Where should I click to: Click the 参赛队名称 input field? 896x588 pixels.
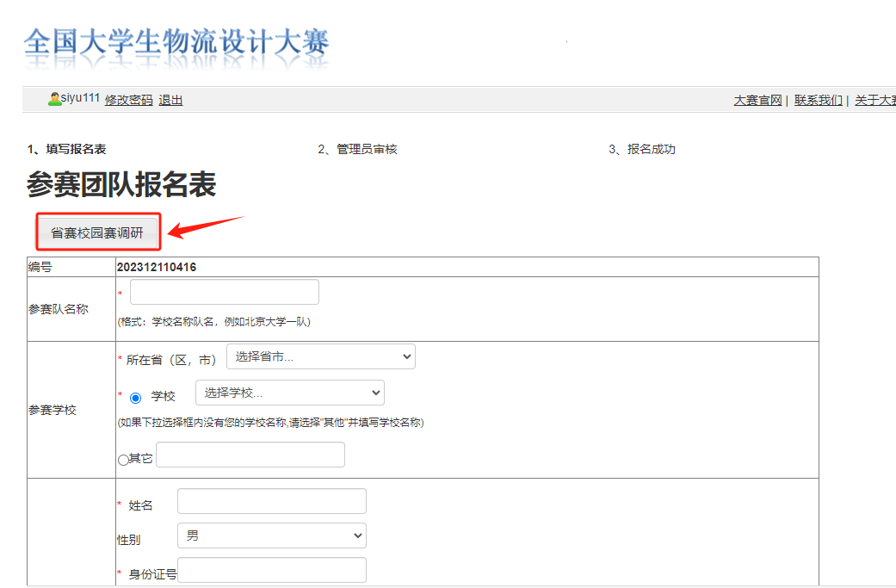coord(224,291)
